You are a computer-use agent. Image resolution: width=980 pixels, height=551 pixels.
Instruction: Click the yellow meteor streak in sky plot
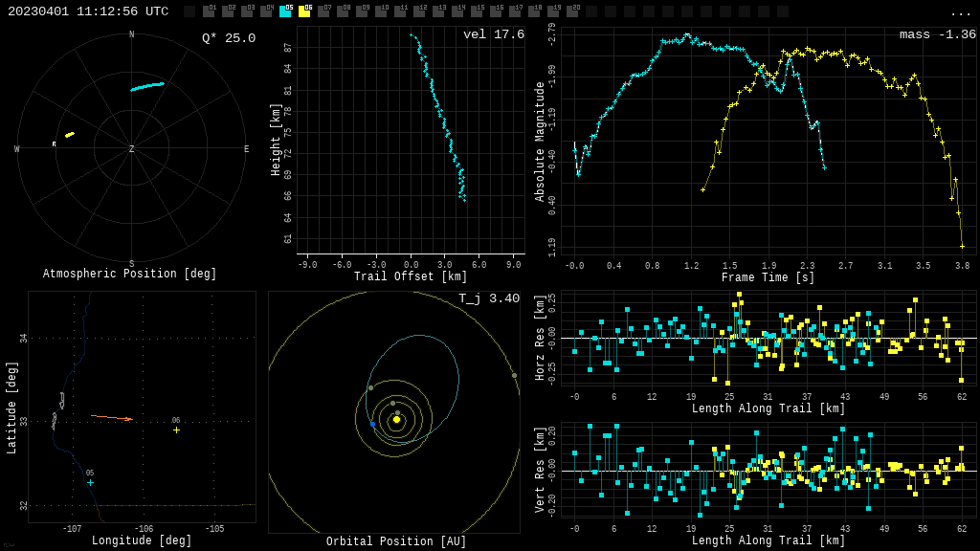70,135
